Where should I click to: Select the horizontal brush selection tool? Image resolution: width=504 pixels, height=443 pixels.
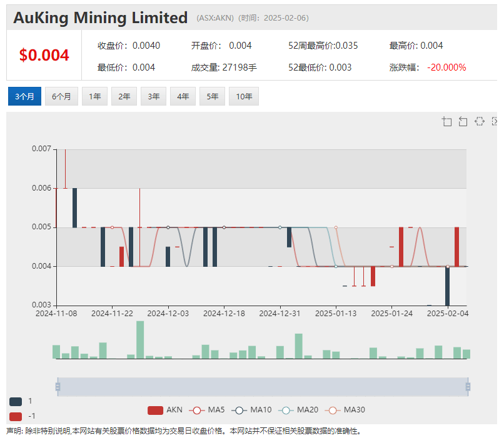(480, 121)
